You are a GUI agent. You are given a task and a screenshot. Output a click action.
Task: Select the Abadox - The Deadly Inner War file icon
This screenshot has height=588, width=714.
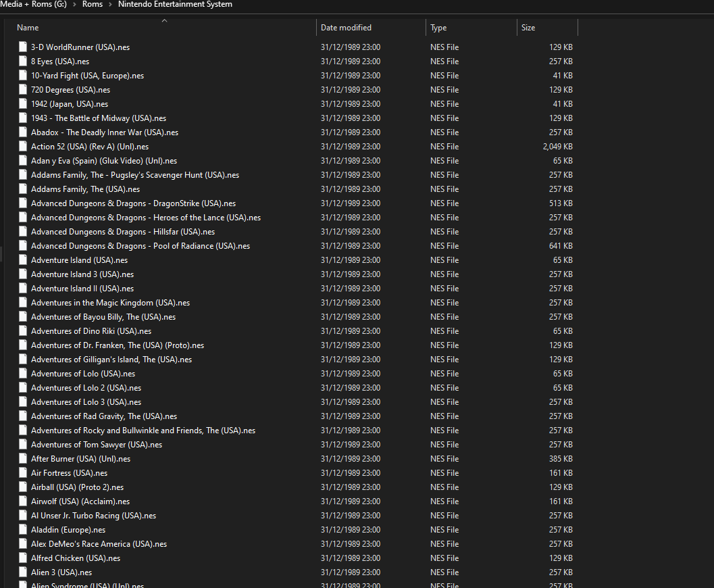click(23, 132)
